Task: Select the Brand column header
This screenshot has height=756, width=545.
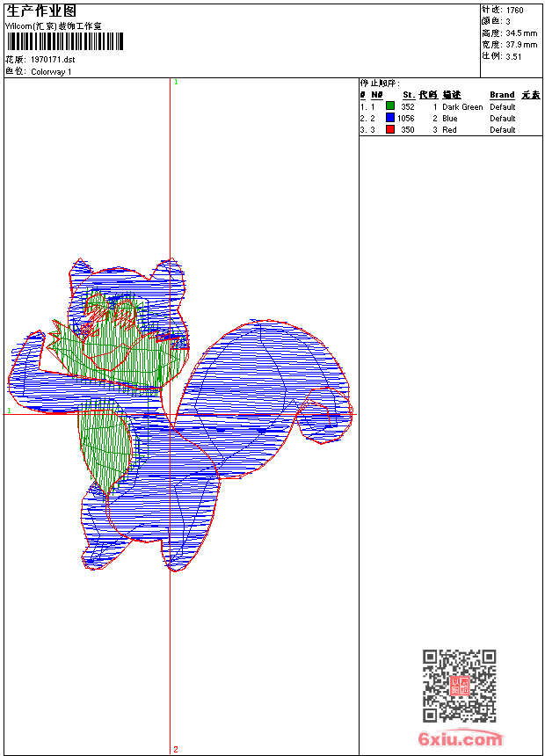Action: 502,95
